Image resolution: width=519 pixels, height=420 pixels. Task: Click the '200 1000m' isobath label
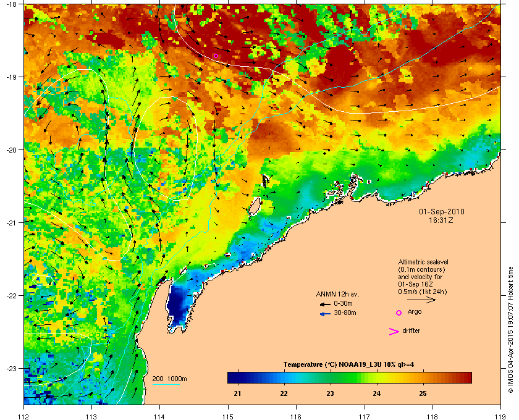coord(169,379)
